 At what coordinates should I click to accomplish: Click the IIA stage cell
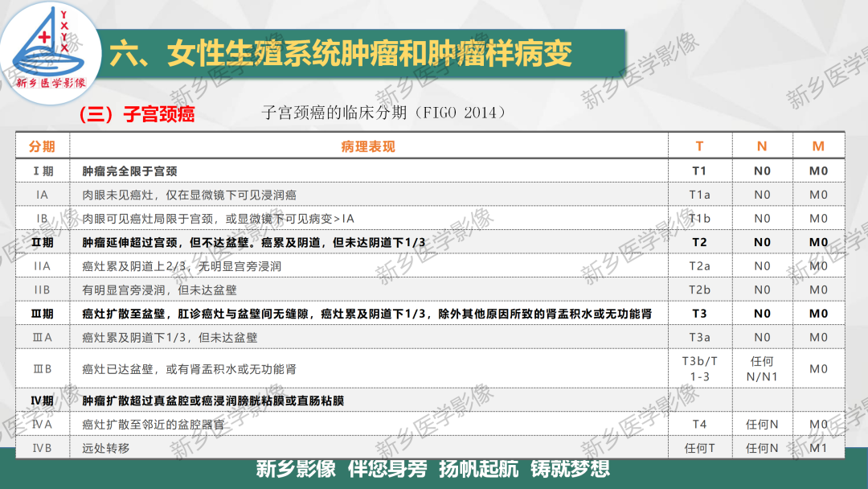[42, 266]
